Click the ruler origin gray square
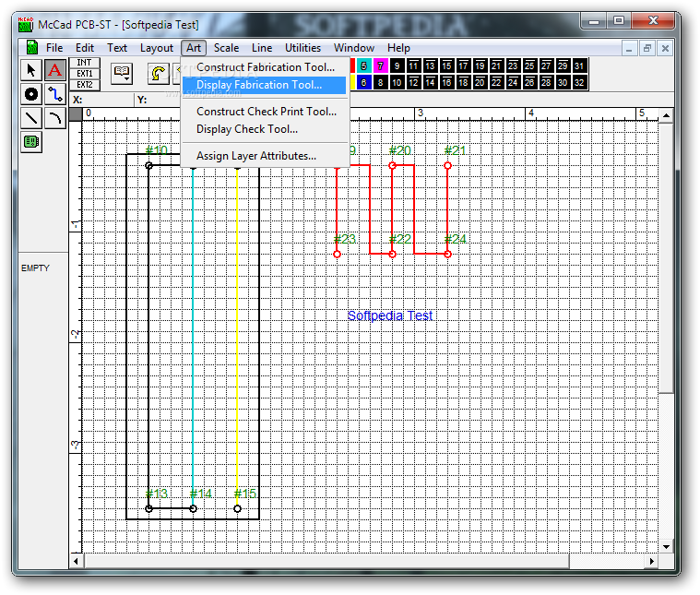 (76, 113)
